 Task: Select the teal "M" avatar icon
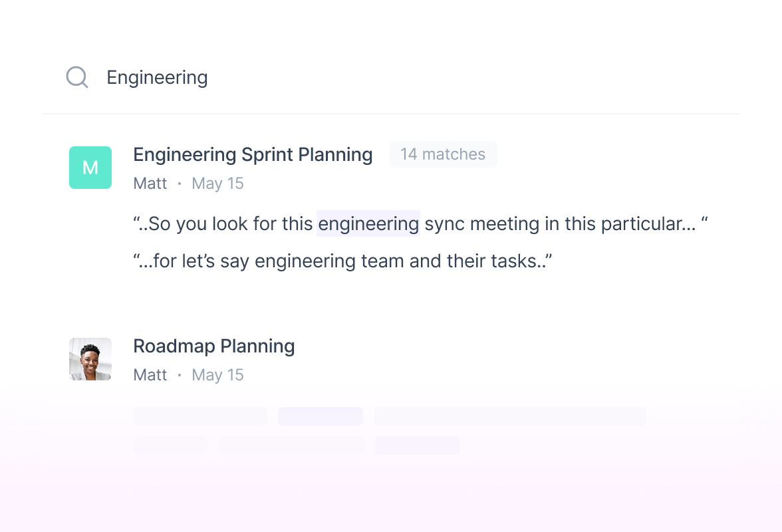coord(90,168)
